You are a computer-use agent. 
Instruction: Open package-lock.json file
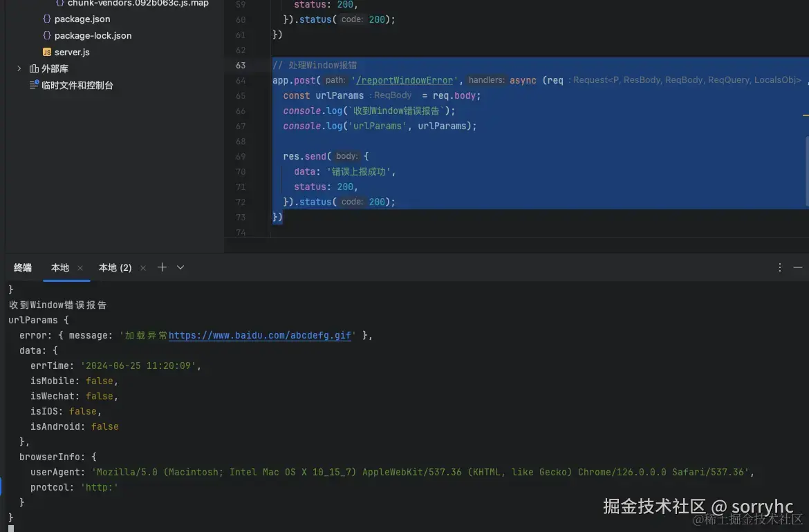pyautogui.click(x=93, y=35)
